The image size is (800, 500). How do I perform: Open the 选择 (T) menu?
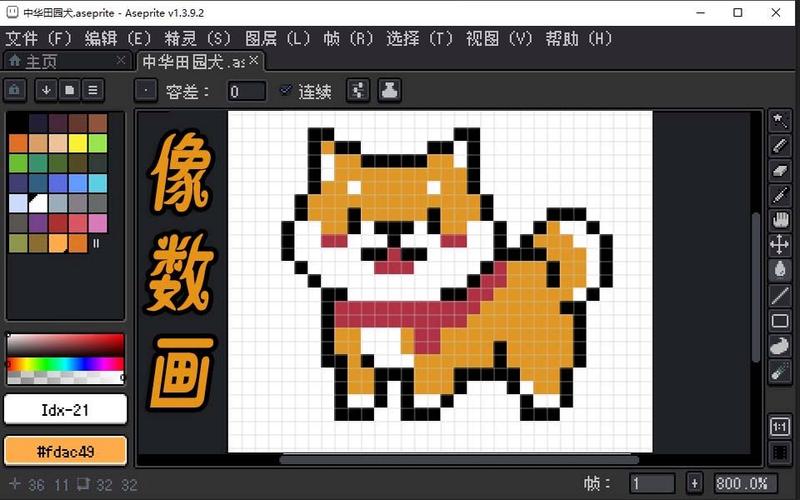click(x=419, y=38)
